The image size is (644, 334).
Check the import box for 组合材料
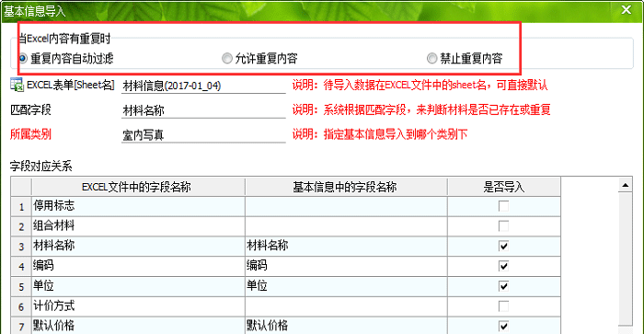pyautogui.click(x=503, y=226)
